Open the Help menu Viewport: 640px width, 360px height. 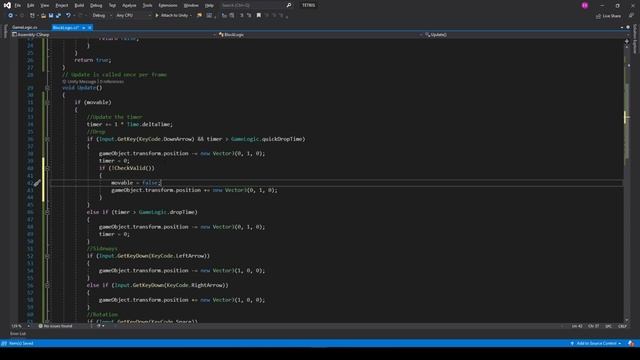point(209,5)
